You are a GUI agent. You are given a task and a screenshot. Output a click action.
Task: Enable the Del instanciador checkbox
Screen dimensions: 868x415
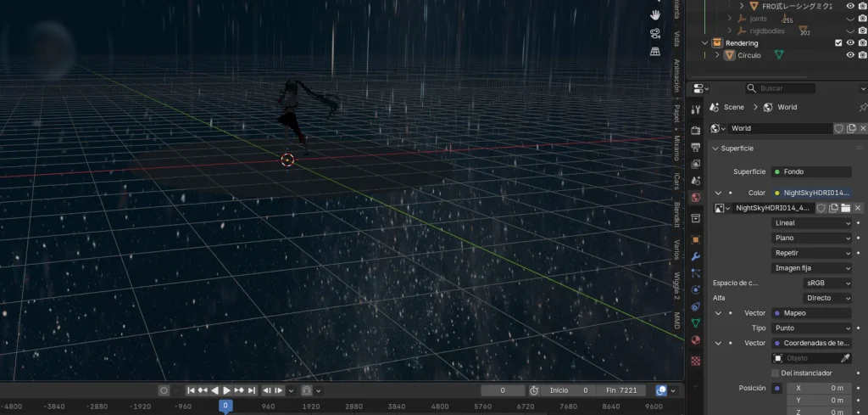tap(775, 373)
